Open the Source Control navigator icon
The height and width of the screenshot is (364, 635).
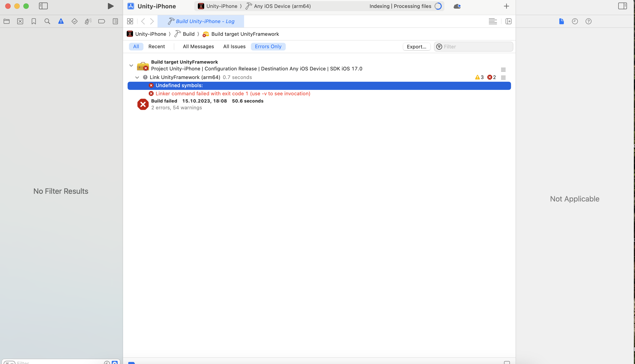[20, 21]
